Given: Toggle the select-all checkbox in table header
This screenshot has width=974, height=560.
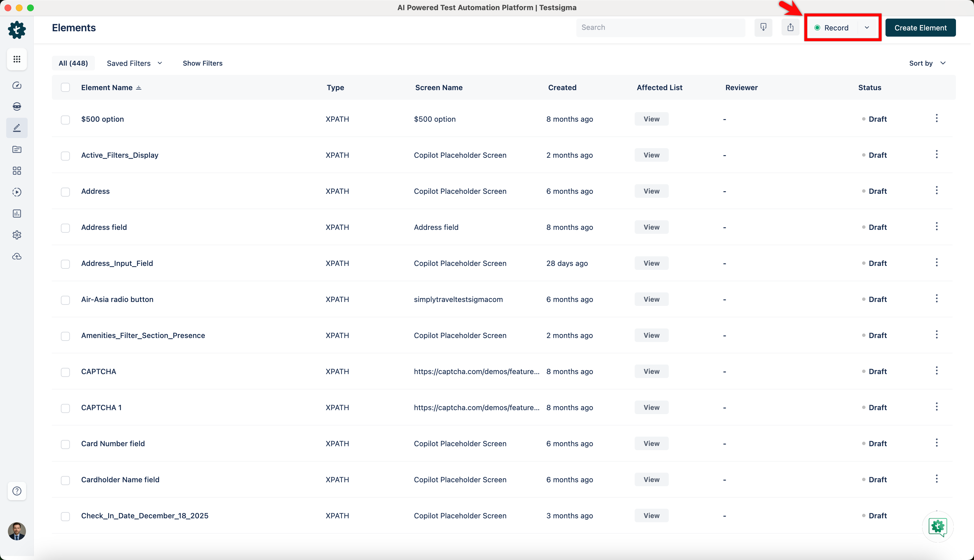Looking at the screenshot, I should [x=65, y=88].
